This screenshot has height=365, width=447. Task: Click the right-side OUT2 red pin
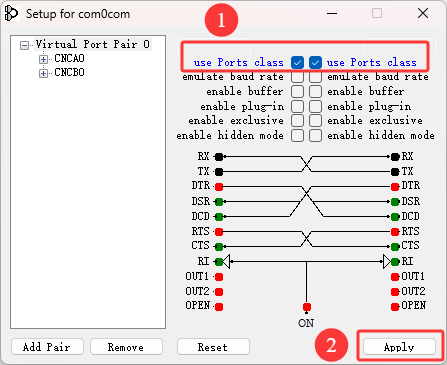395,292
